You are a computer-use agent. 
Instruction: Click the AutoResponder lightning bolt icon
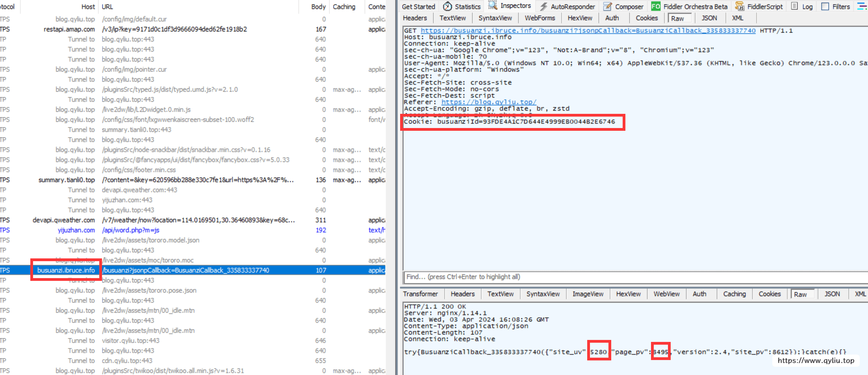click(x=543, y=6)
